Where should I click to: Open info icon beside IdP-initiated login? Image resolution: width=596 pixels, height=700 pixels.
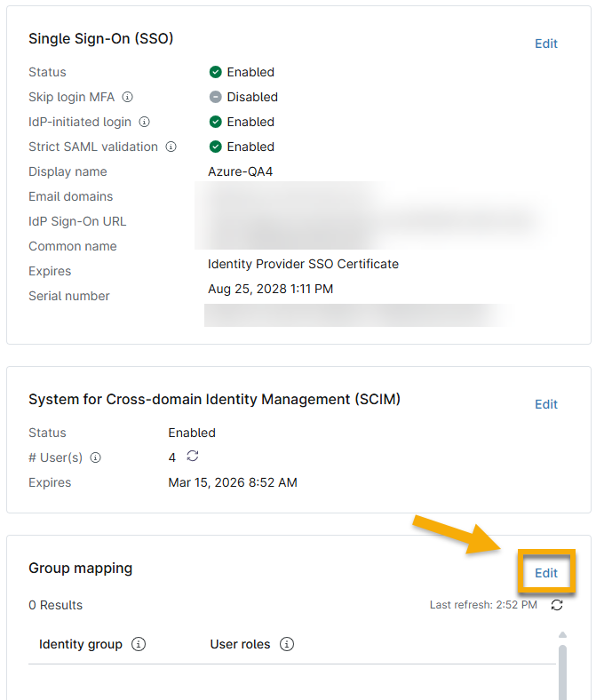tap(144, 122)
